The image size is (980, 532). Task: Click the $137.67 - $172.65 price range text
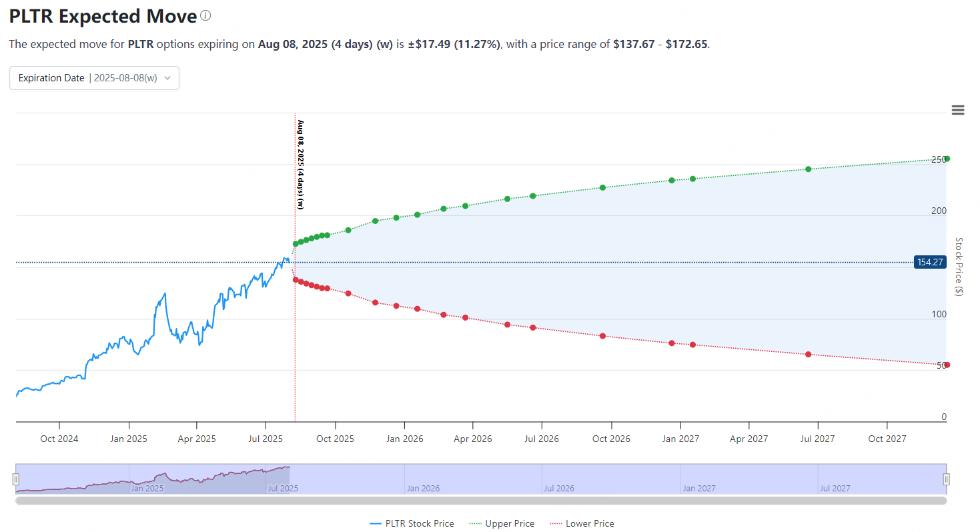pyautogui.click(x=660, y=45)
